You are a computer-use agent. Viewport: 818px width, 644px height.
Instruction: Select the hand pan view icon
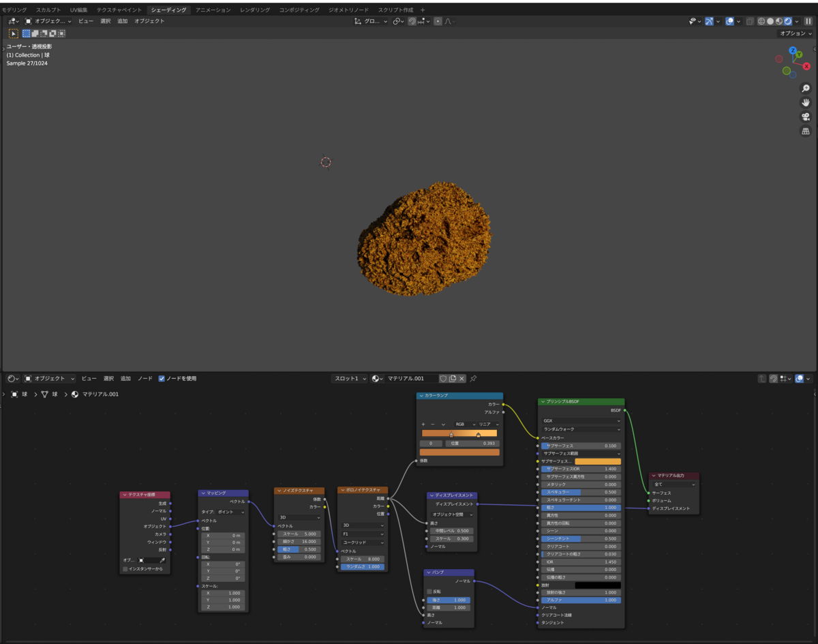[x=806, y=102]
